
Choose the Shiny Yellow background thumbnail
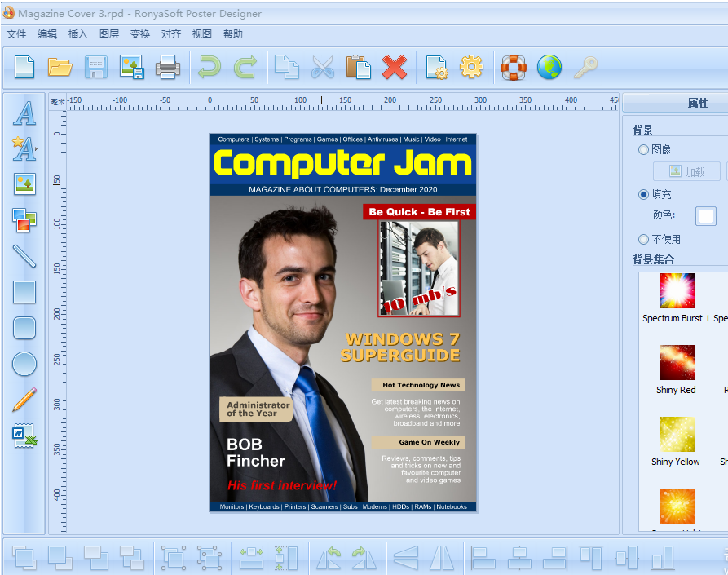point(677,434)
